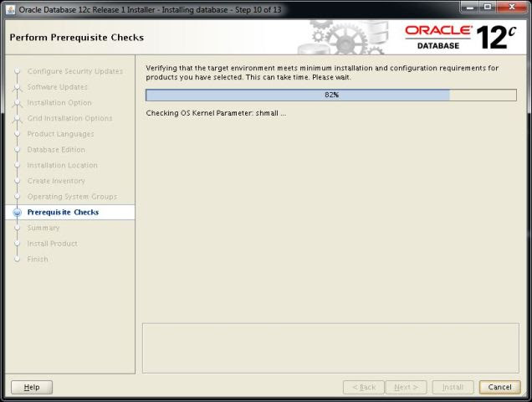Click the Cancel button

pos(499,387)
